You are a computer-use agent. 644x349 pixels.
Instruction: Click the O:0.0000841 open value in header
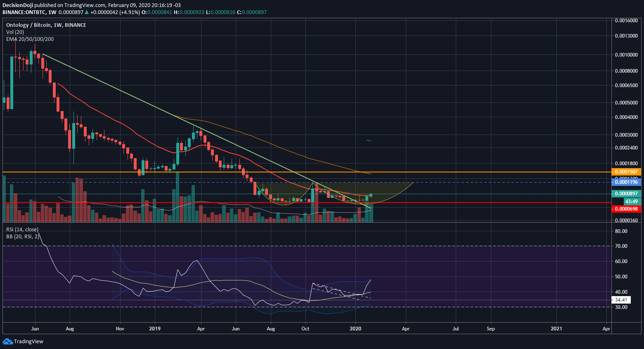coord(157,12)
